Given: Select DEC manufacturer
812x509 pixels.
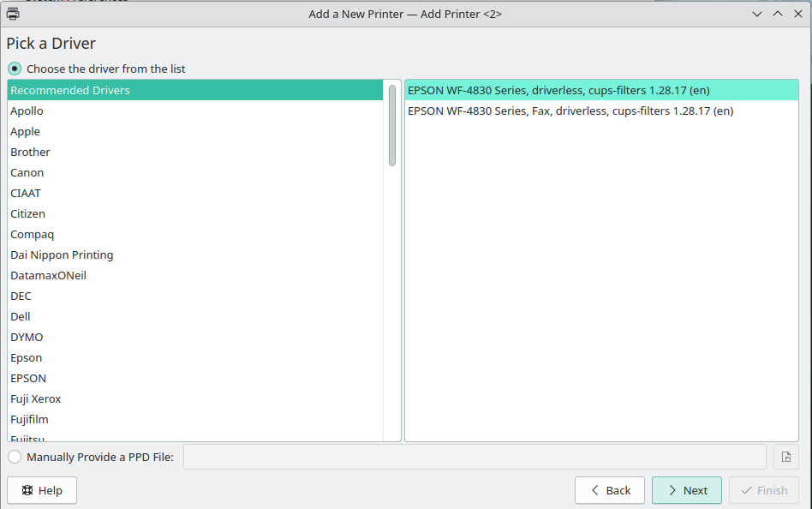Looking at the screenshot, I should pyautogui.click(x=195, y=296).
